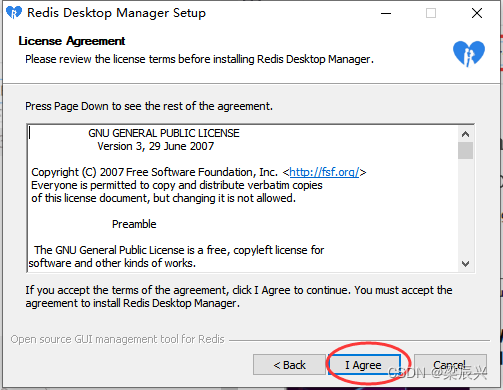Click the license box scroll up arrow
503x390 pixels.
(x=465, y=134)
